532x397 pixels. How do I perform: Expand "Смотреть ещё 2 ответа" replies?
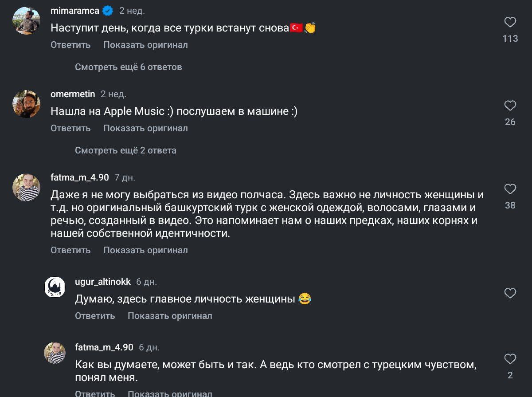(125, 150)
